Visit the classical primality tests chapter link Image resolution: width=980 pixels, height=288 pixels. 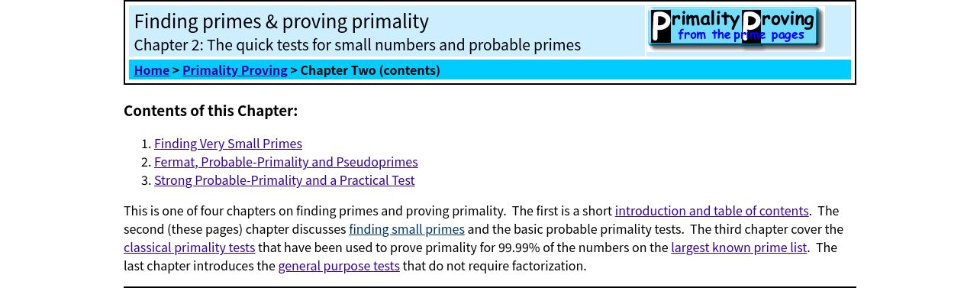(189, 248)
